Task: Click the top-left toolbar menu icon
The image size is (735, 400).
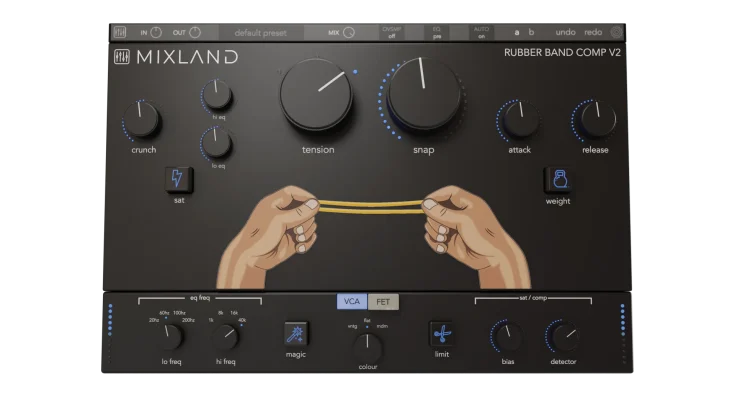Action: click(x=120, y=32)
